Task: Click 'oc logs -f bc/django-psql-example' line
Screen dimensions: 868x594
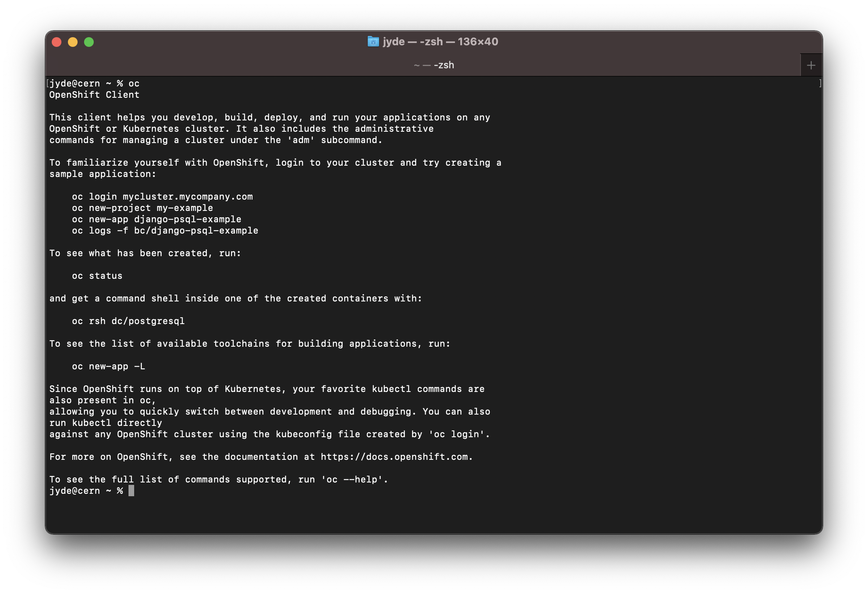Action: pyautogui.click(x=165, y=231)
